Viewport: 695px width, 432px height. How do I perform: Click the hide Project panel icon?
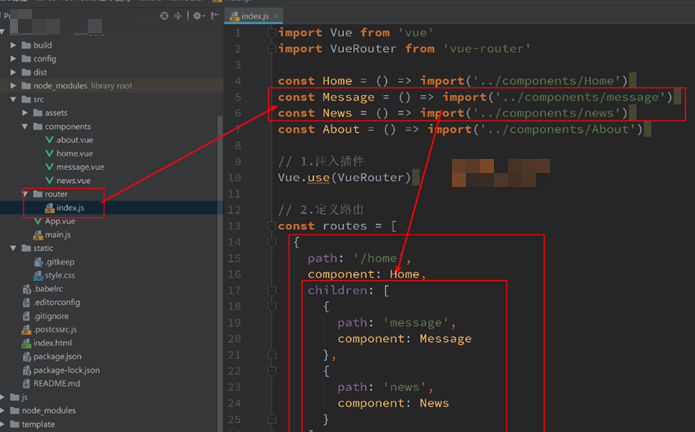(x=215, y=16)
